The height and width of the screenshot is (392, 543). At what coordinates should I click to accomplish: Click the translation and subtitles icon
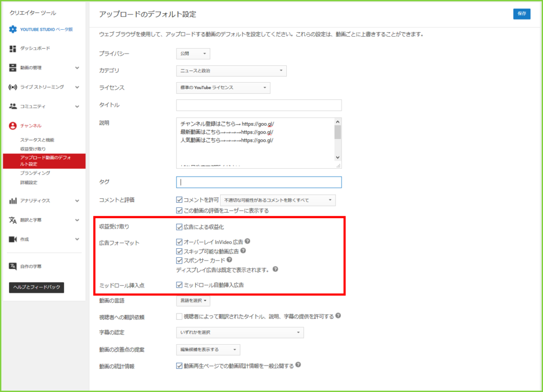coord(13,220)
